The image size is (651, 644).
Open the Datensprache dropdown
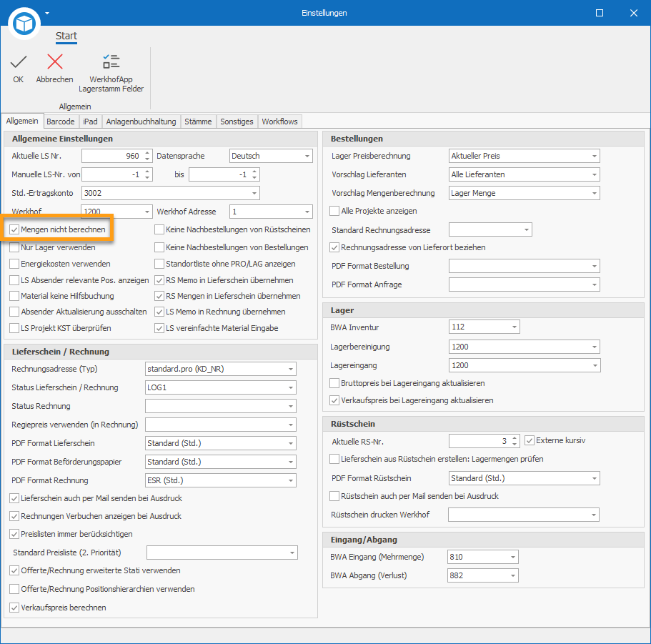click(x=307, y=156)
